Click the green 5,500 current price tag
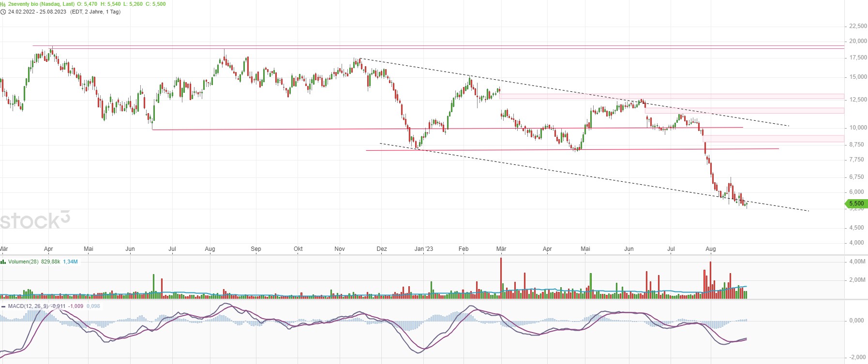The image size is (868, 364). click(856, 204)
